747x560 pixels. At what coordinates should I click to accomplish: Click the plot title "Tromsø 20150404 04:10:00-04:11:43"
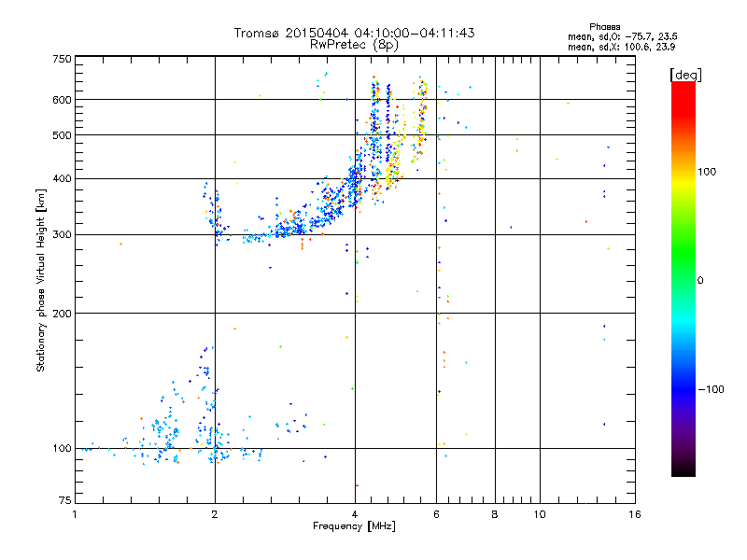(354, 33)
